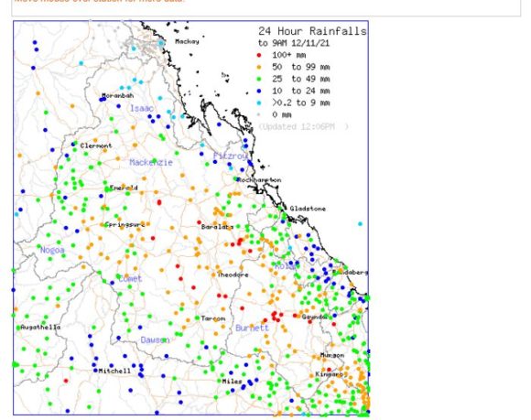Click the Augathella town label
This screenshot has width=531, height=420.
(x=40, y=328)
